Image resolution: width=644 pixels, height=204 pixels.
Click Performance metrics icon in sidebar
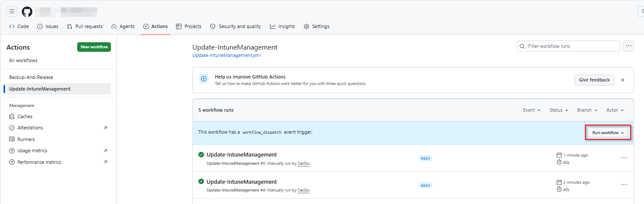pos(12,162)
